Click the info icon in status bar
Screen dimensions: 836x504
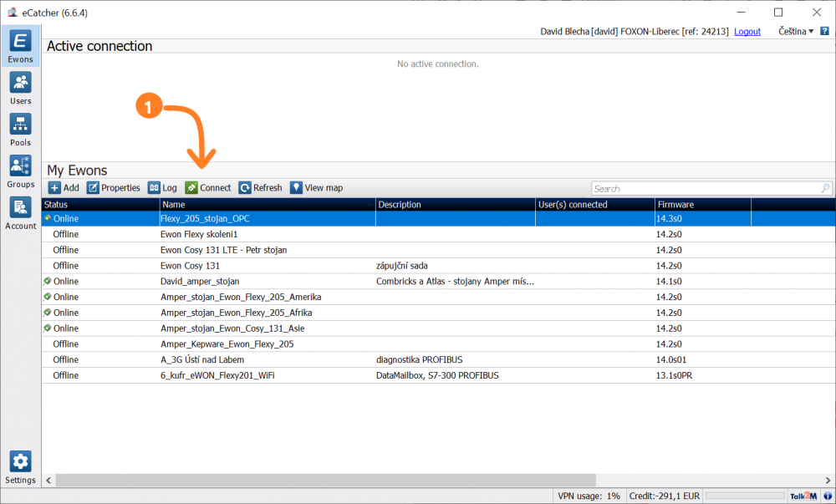point(828,496)
